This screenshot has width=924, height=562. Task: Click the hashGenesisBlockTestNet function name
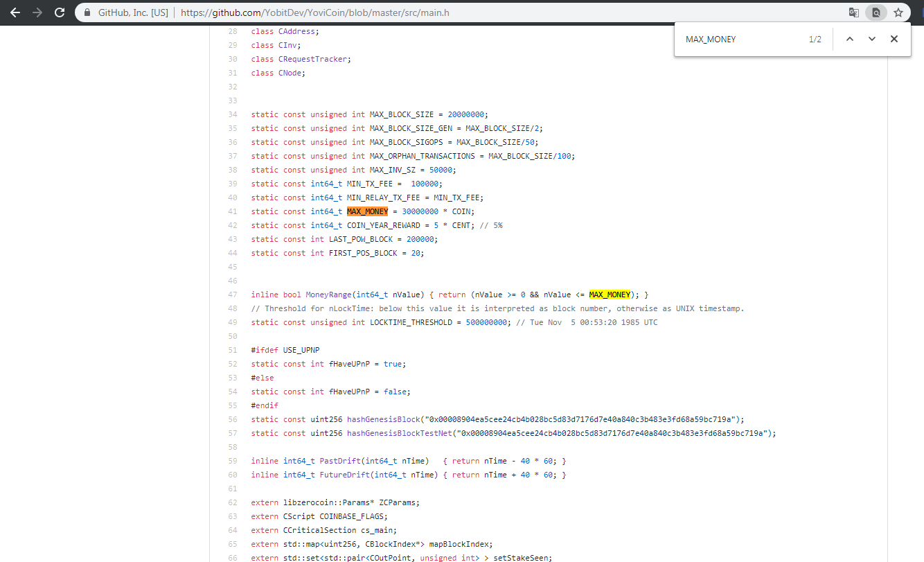(400, 433)
